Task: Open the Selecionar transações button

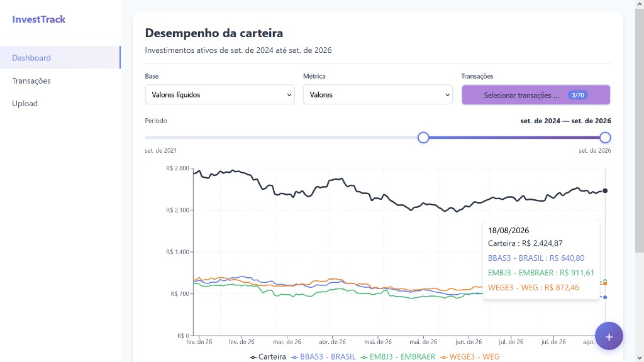Action: point(536,95)
